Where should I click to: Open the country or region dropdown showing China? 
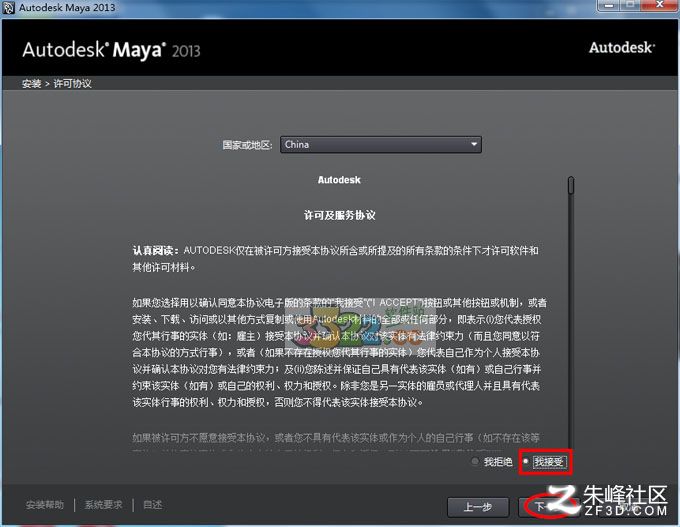pyautogui.click(x=381, y=144)
